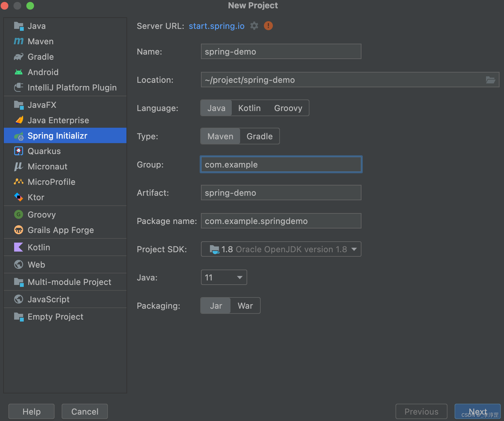Open start.spring.io server URL link
The image size is (504, 421).
217,26
